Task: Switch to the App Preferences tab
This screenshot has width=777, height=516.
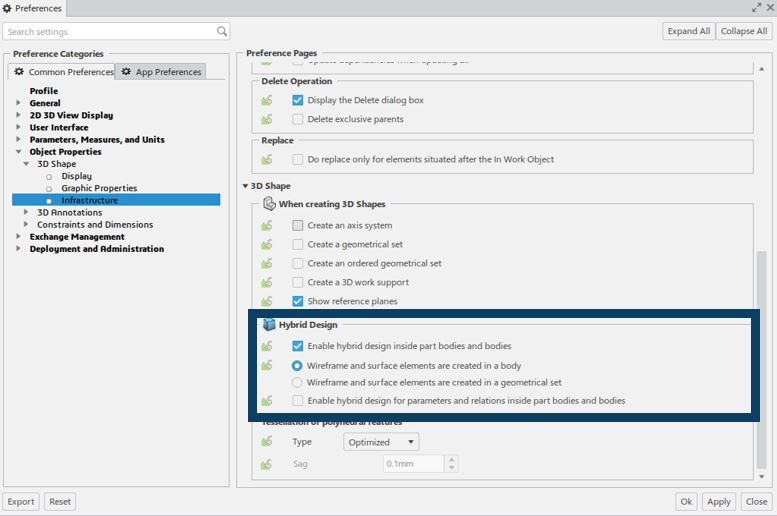Action: (x=162, y=72)
